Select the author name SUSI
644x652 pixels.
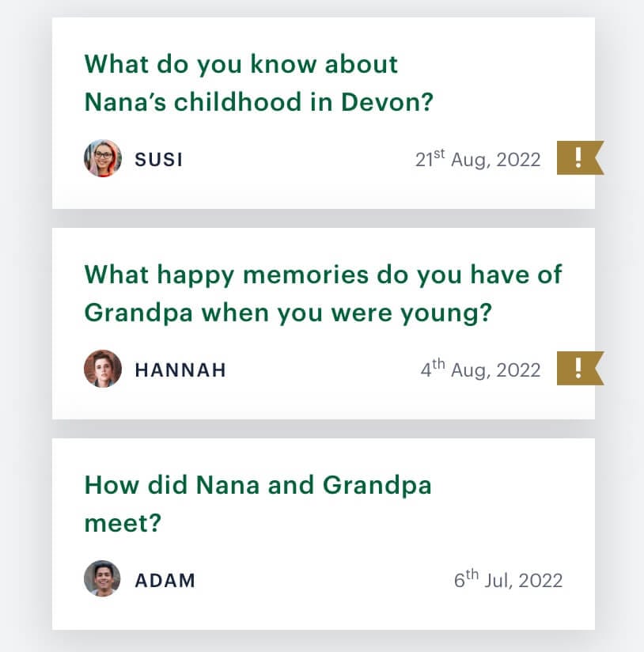[x=159, y=160]
